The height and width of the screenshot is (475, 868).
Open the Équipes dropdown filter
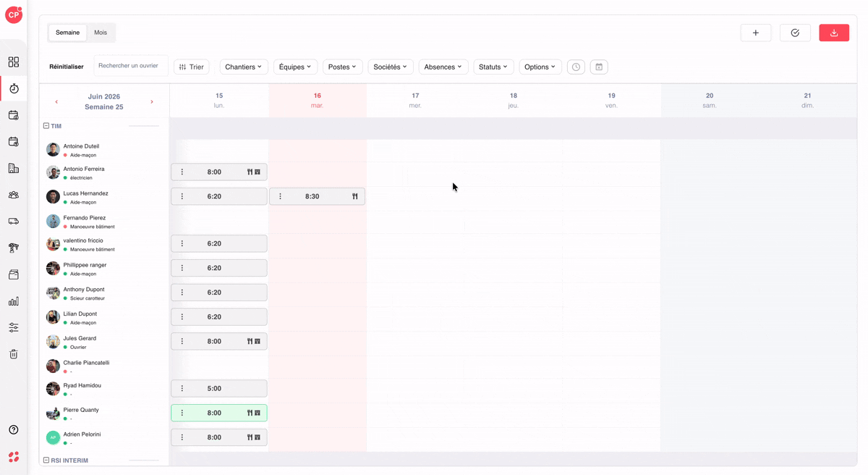295,67
